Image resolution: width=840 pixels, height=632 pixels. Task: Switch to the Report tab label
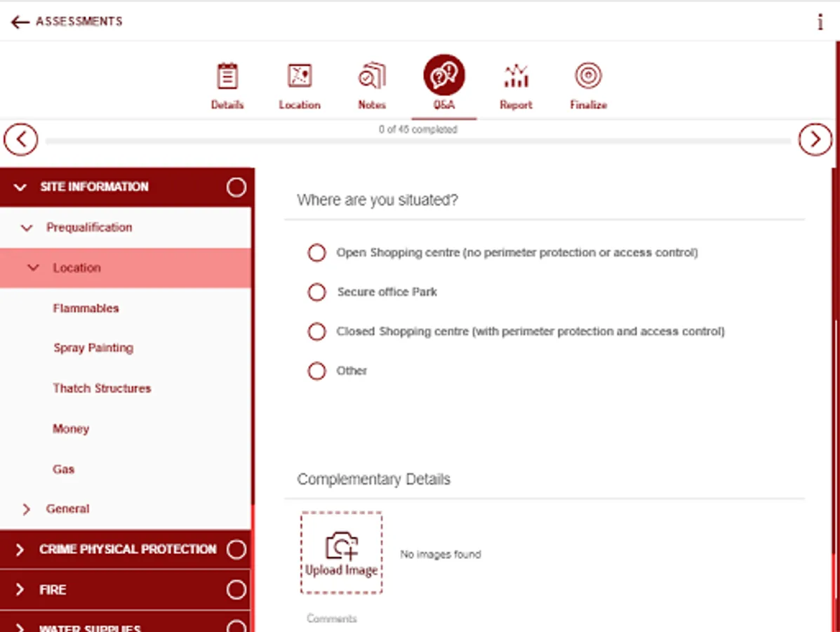516,105
